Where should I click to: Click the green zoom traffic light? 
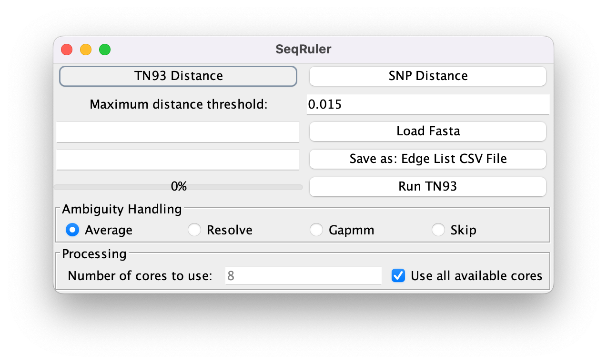point(105,49)
